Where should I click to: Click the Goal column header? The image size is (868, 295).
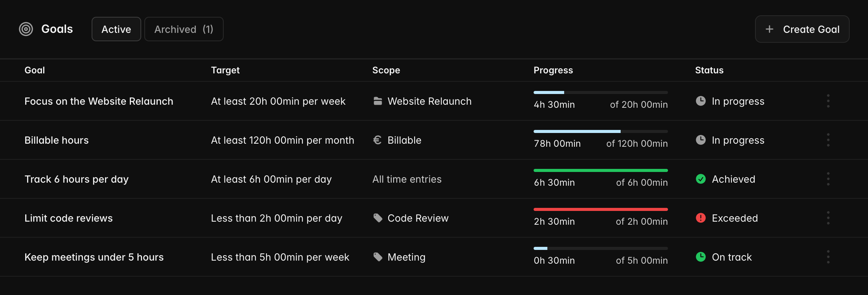pos(35,70)
